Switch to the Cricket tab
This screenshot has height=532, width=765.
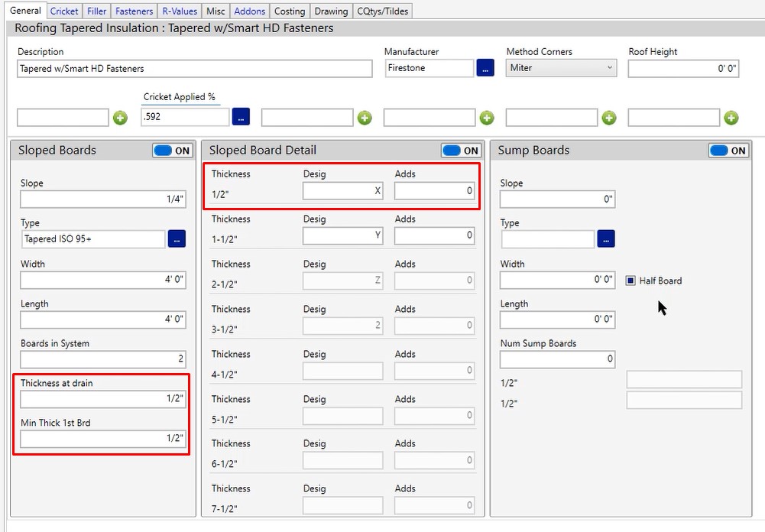coord(64,11)
